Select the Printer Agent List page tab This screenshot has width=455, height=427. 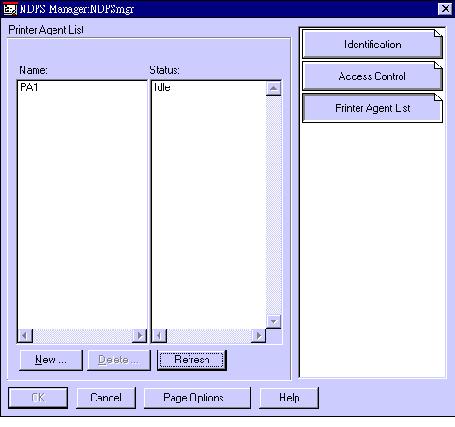pos(372,108)
